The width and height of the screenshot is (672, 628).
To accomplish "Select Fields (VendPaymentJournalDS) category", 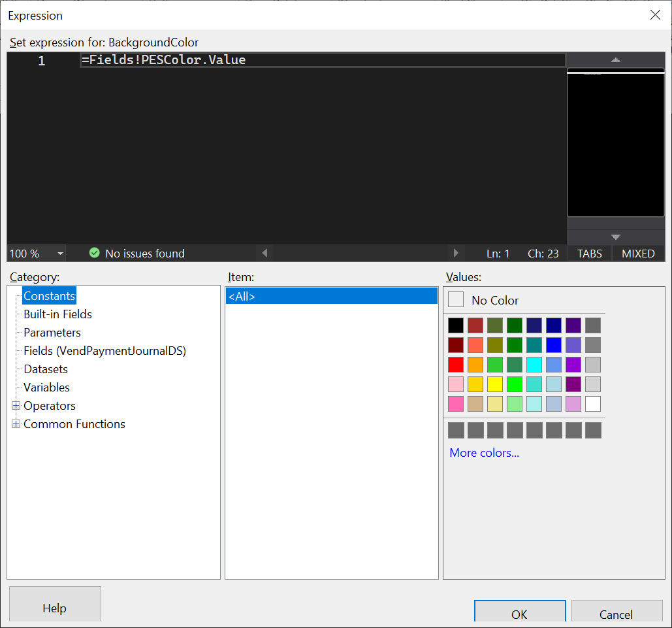I will [x=104, y=351].
